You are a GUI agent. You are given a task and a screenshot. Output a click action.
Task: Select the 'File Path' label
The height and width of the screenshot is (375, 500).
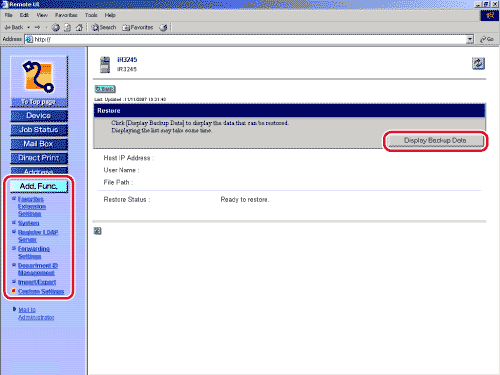[118, 182]
